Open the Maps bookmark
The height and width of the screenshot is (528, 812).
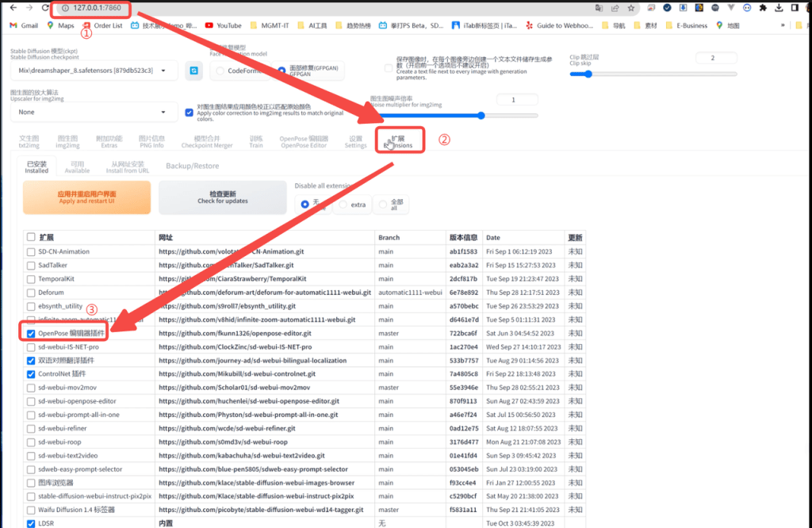point(60,25)
